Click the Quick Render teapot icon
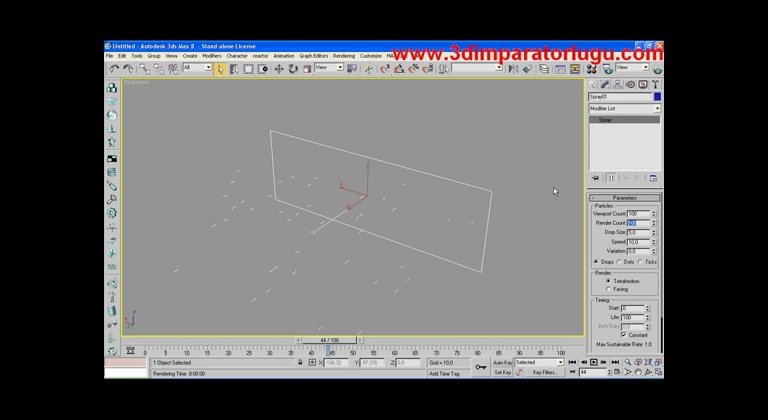 click(657, 70)
